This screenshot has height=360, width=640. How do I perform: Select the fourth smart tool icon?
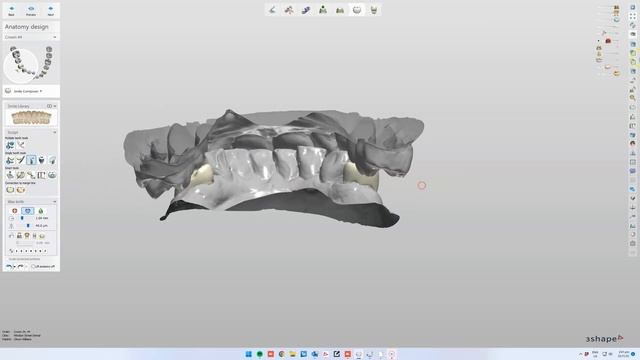click(42, 175)
